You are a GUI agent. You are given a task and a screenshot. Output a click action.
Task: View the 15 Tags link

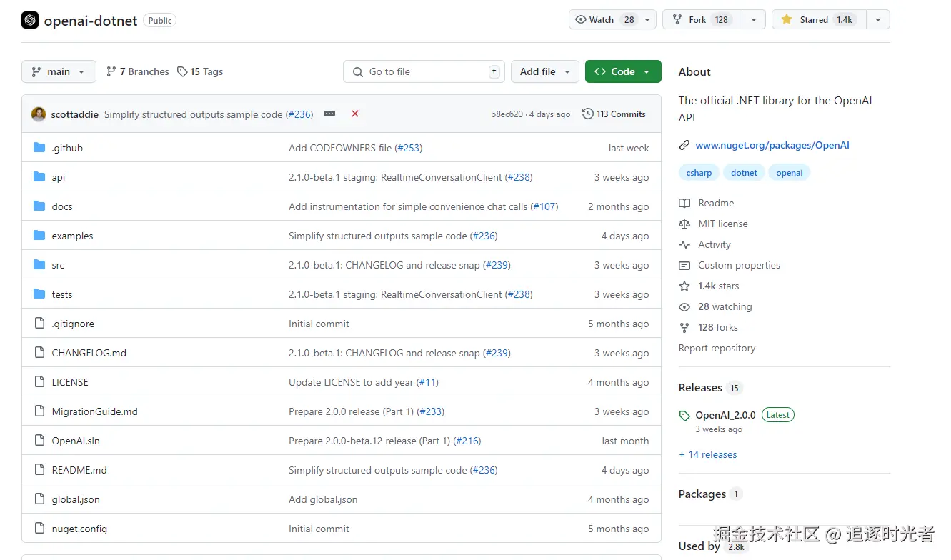point(200,71)
